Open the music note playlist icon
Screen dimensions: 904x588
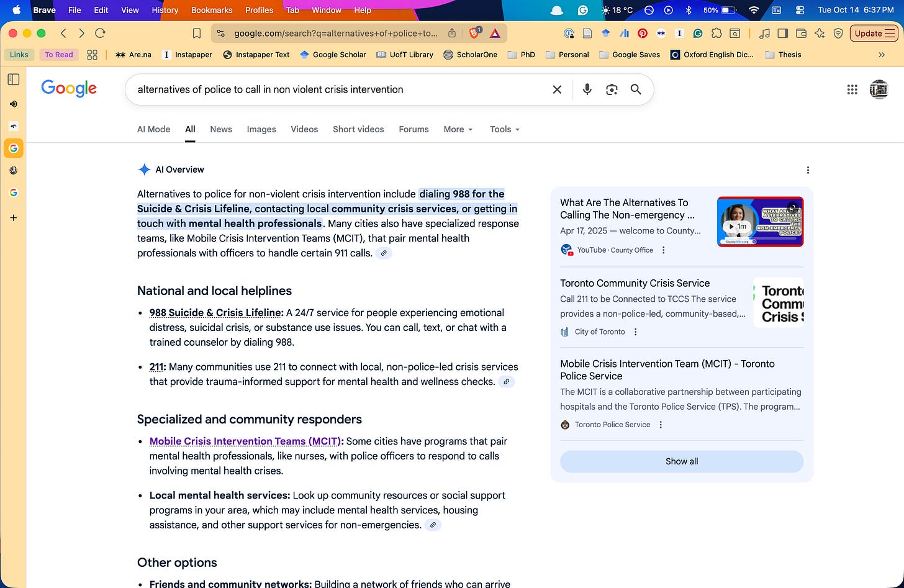coord(765,34)
